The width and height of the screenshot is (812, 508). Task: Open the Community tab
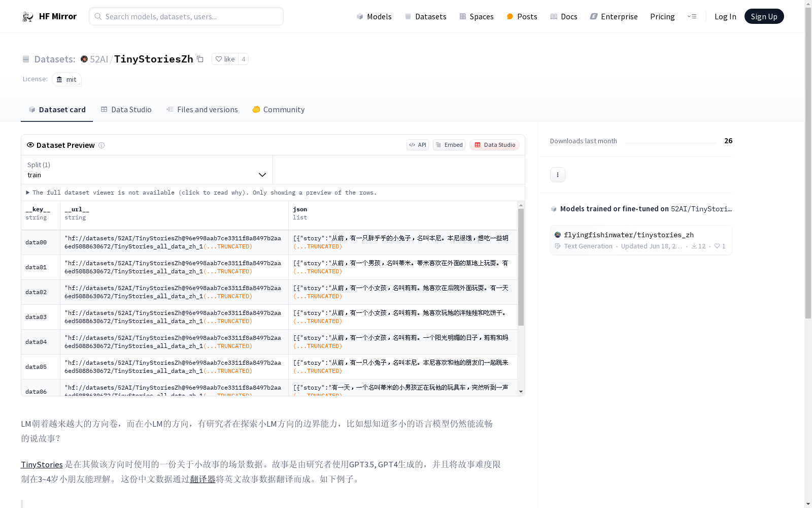(279, 109)
